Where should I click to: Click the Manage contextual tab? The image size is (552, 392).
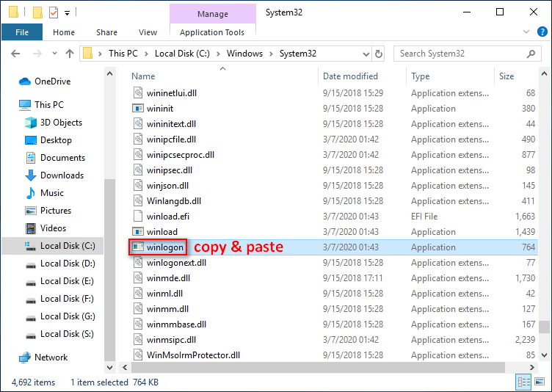(213, 14)
